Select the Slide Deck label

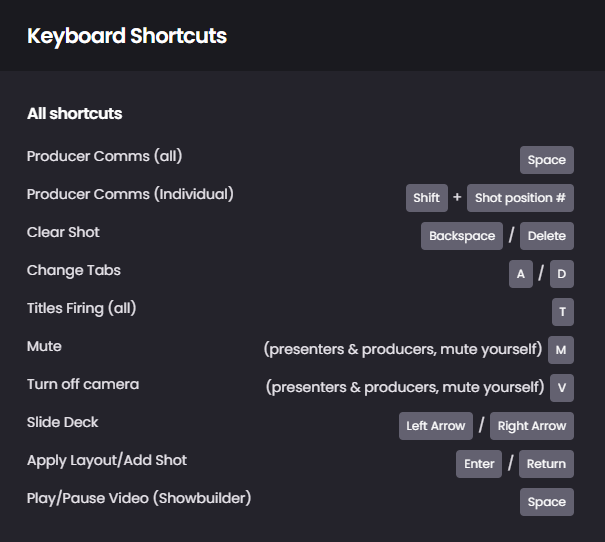[x=63, y=422]
